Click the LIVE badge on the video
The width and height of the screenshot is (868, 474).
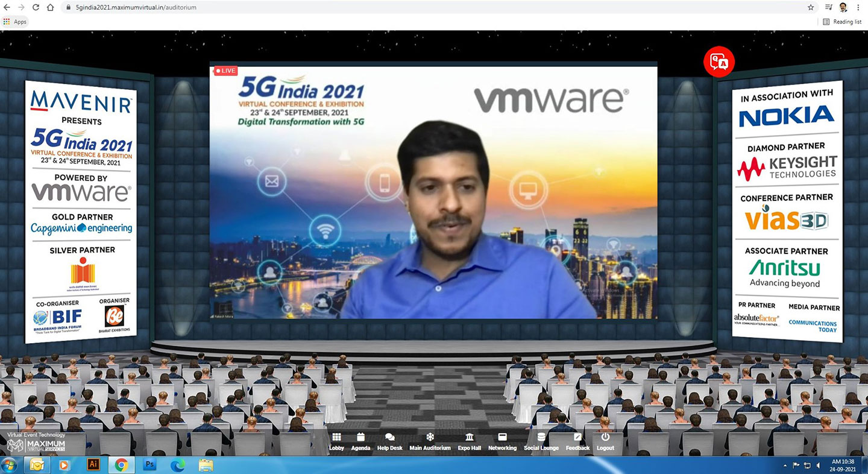click(226, 71)
